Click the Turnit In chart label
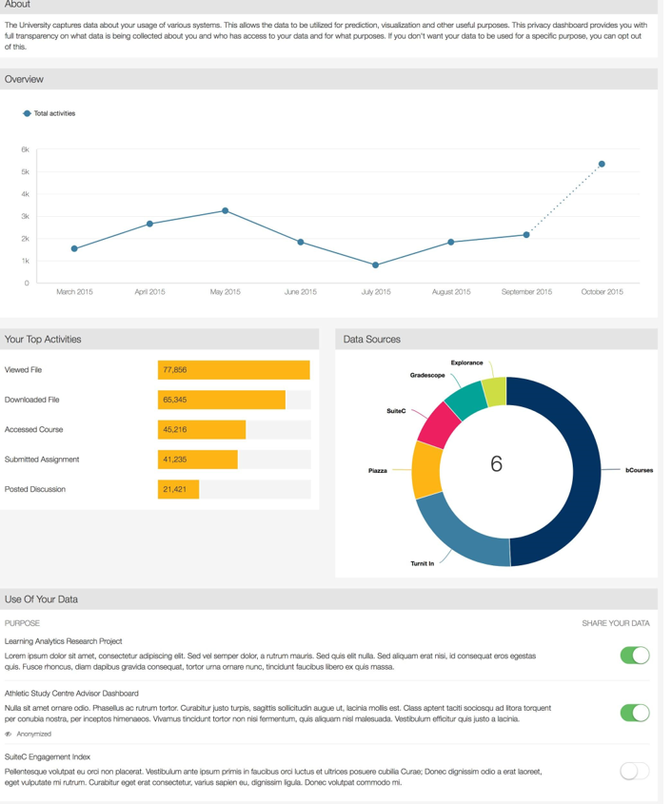This screenshot has width=672, height=804. (x=423, y=563)
